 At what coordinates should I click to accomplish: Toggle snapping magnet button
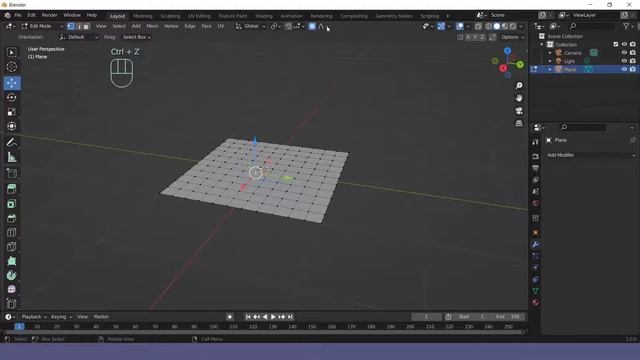pyautogui.click(x=288, y=26)
